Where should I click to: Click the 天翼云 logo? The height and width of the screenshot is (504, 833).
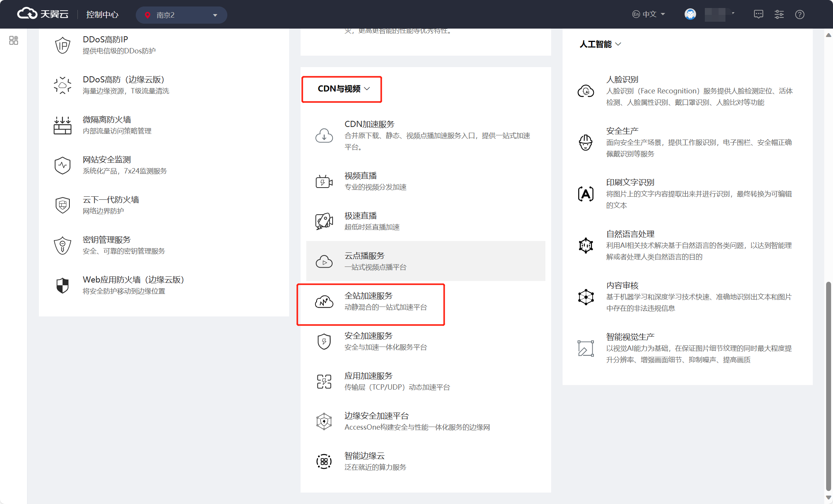pyautogui.click(x=43, y=14)
